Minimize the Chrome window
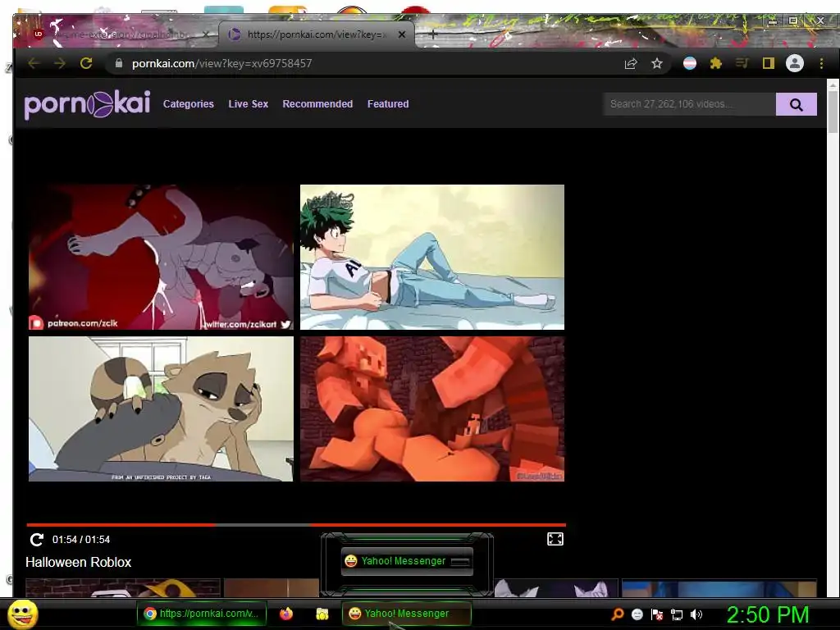The height and width of the screenshot is (630, 840). [x=772, y=21]
